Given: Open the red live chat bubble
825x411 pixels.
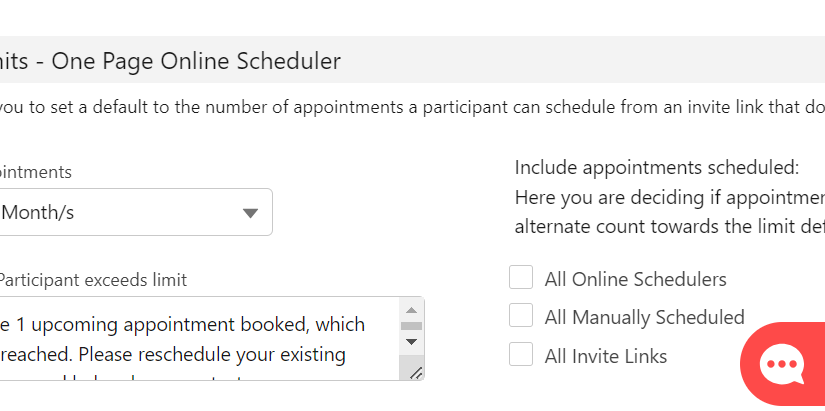Looking at the screenshot, I should (x=782, y=365).
